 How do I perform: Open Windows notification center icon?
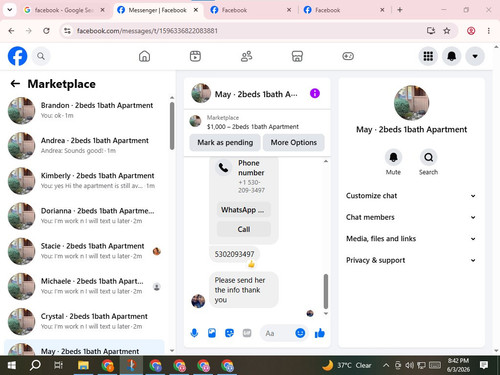point(484,366)
